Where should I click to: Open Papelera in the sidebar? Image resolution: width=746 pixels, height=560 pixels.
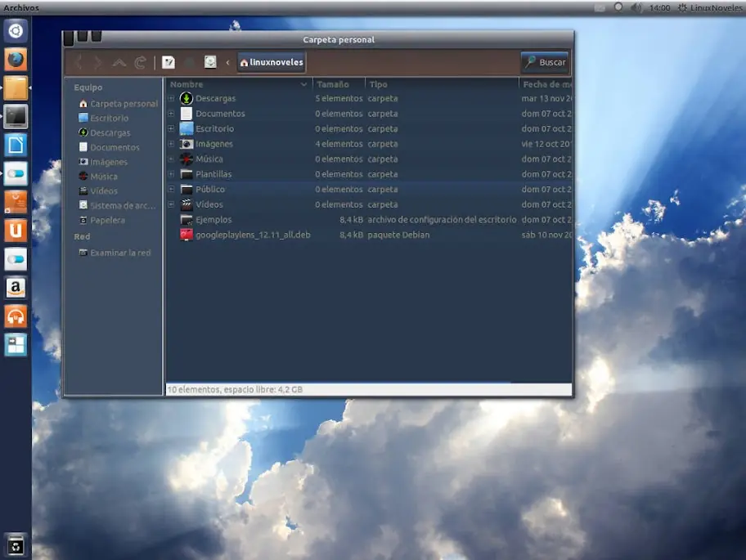tap(101, 220)
